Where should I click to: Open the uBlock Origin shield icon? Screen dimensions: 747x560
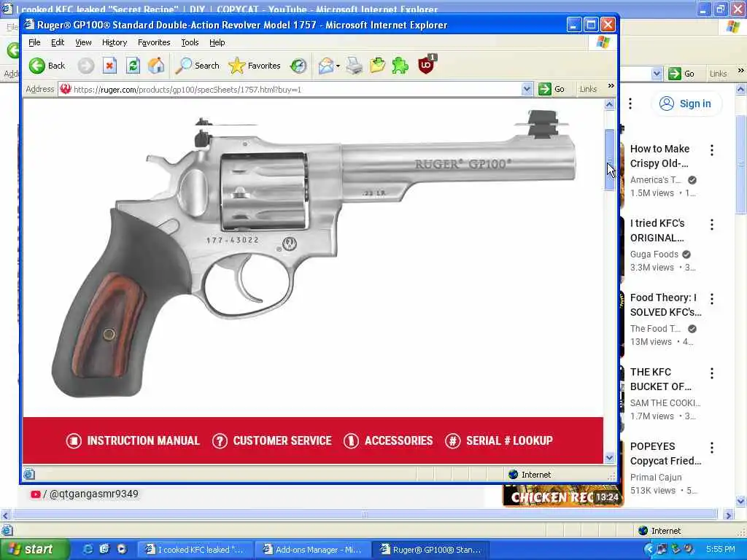pyautogui.click(x=426, y=65)
